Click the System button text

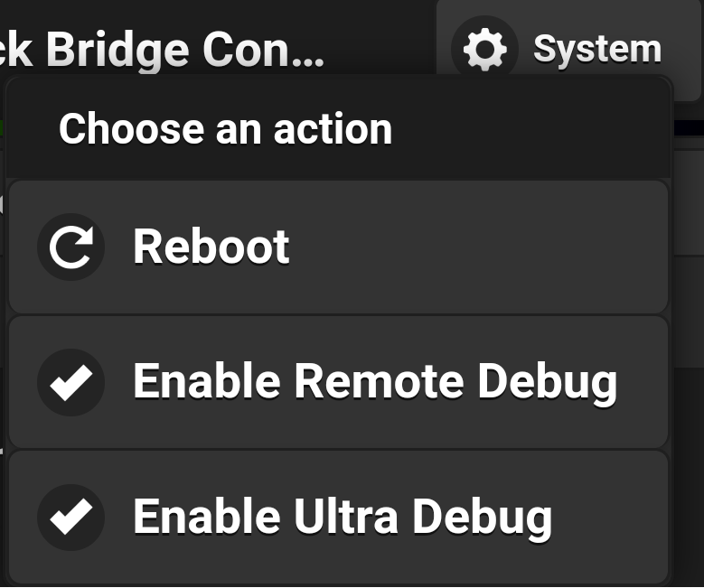(597, 50)
